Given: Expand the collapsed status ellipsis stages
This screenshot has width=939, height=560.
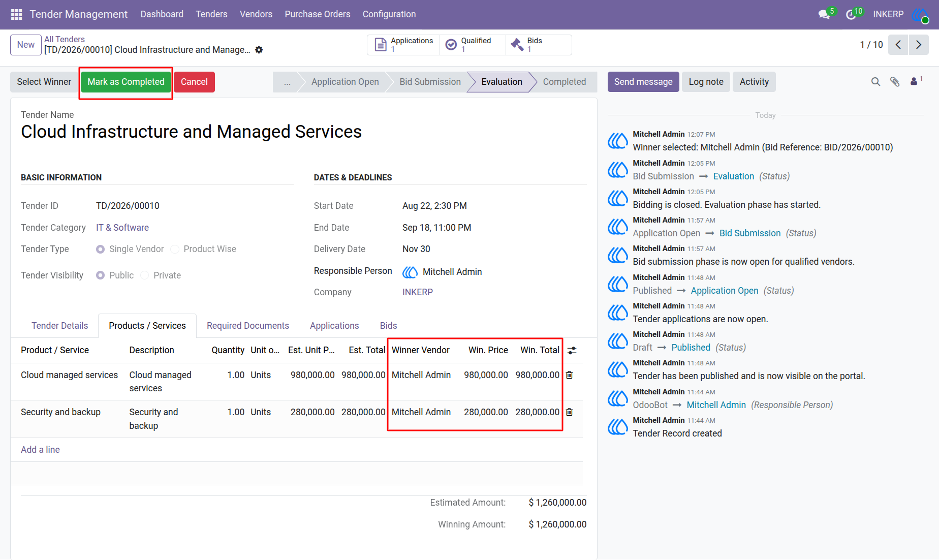Looking at the screenshot, I should pyautogui.click(x=287, y=82).
